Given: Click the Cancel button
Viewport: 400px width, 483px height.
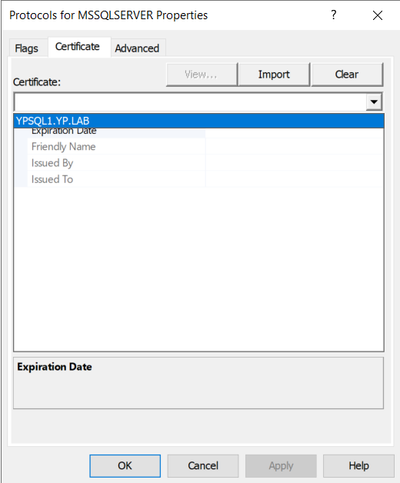Looking at the screenshot, I should [x=203, y=466].
